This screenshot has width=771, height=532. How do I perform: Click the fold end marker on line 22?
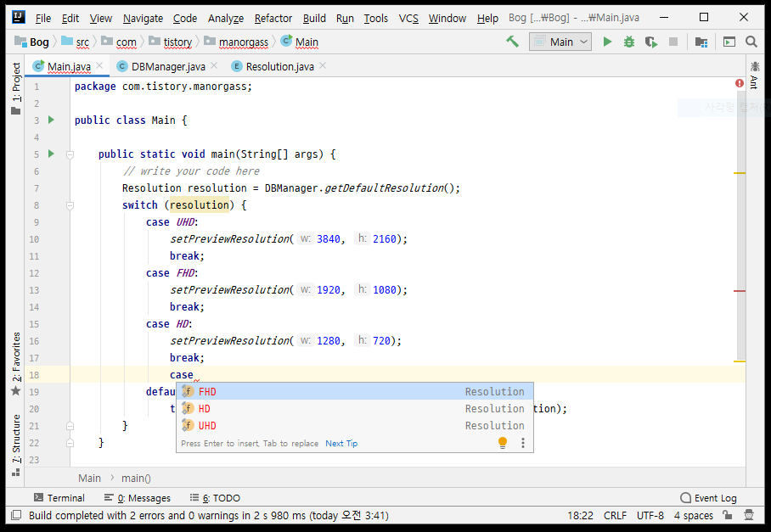pyautogui.click(x=70, y=443)
